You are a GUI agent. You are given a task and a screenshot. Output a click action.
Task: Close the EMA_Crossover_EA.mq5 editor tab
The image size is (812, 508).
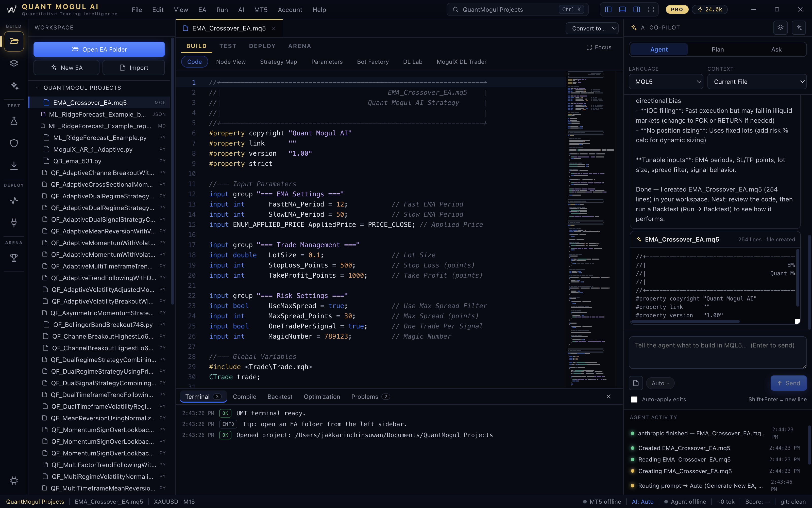point(274,28)
